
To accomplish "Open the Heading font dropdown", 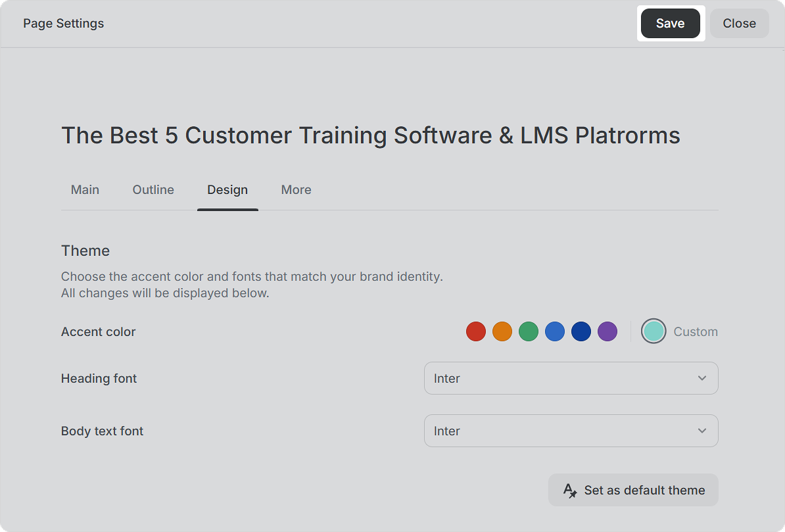I will pos(571,378).
